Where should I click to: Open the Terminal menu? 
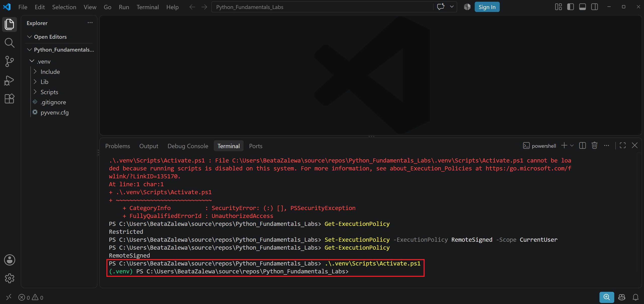(147, 7)
